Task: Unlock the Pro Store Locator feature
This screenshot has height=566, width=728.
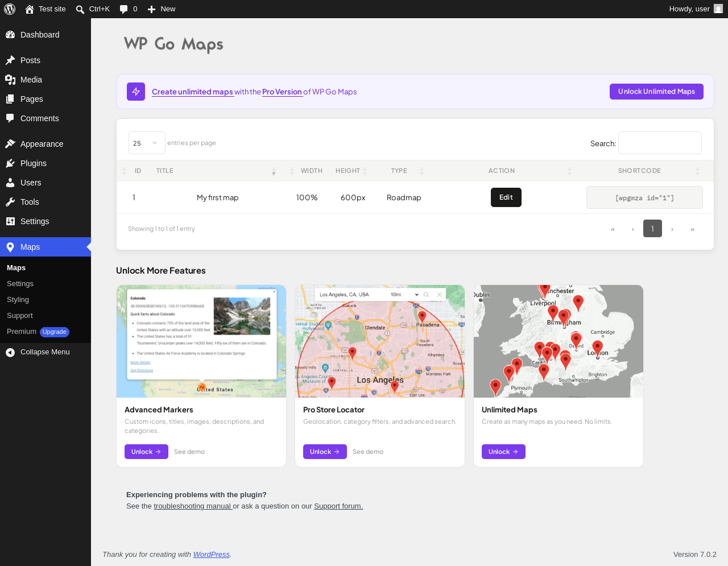Action: coord(325,452)
